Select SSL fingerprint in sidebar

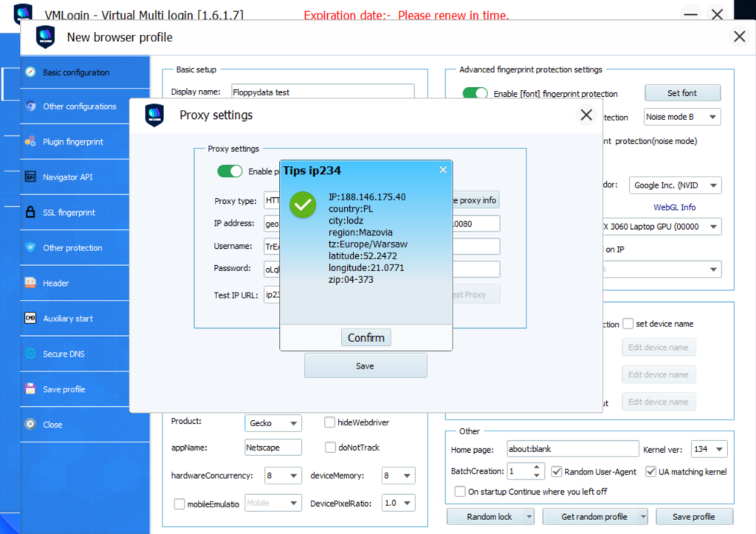[75, 212]
